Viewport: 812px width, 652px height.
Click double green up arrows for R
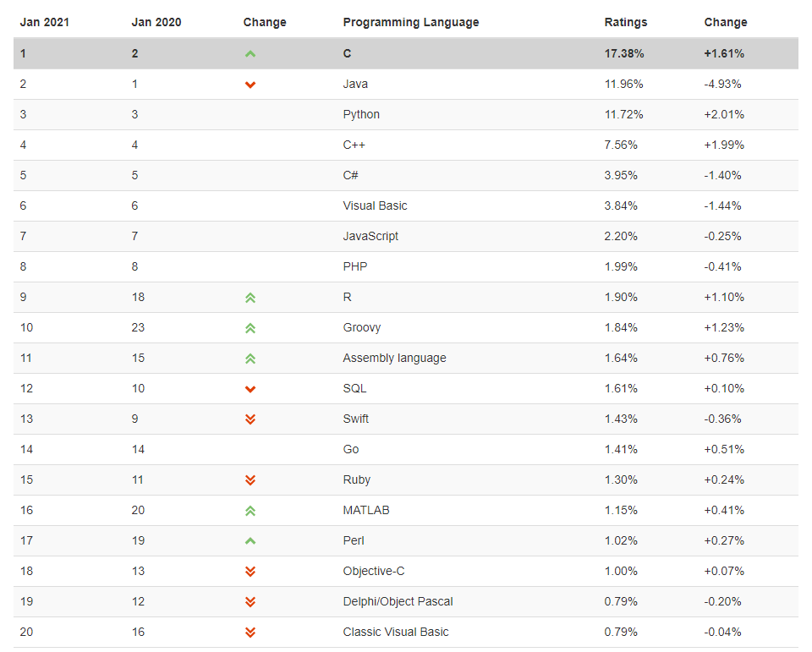click(250, 298)
